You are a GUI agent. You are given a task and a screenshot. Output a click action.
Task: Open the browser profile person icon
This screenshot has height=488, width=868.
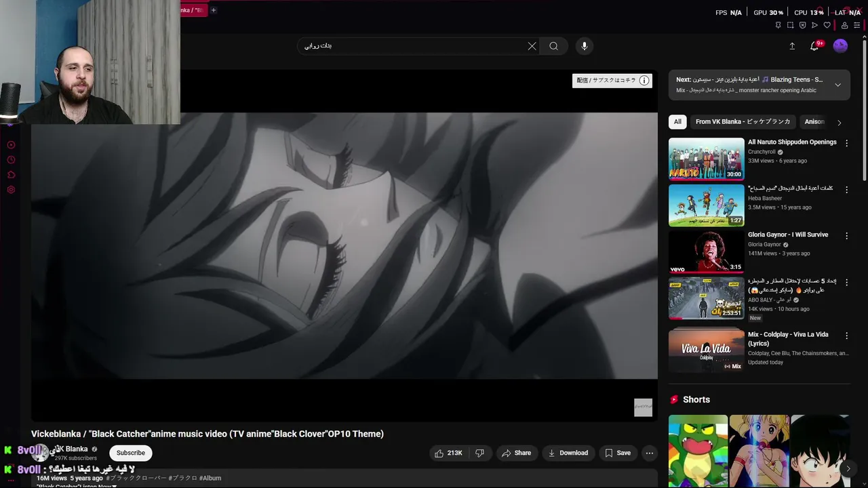844,25
